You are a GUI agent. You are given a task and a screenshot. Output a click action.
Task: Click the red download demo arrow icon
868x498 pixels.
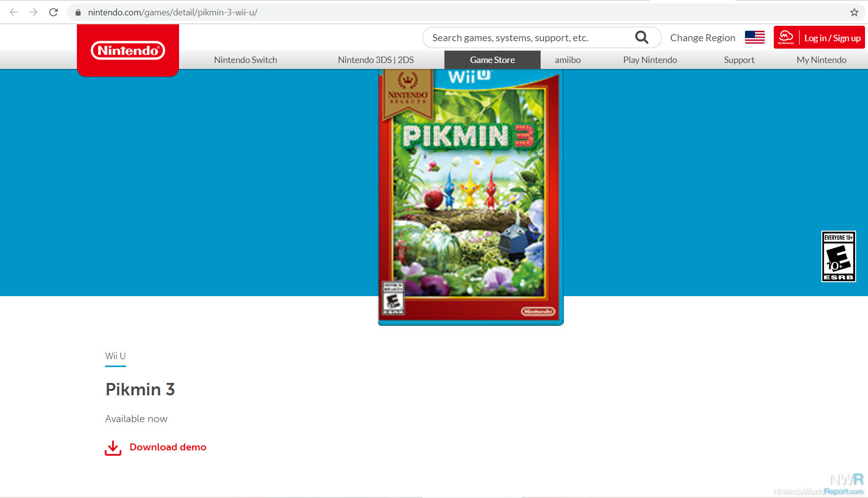click(113, 448)
